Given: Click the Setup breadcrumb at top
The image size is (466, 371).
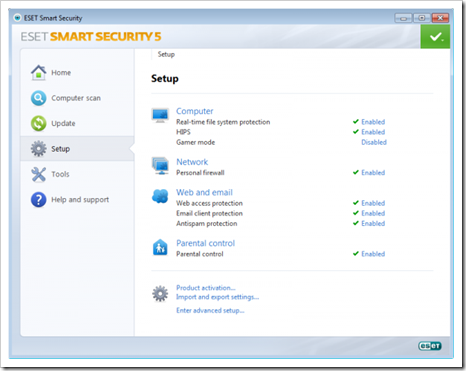Looking at the screenshot, I should click(166, 54).
